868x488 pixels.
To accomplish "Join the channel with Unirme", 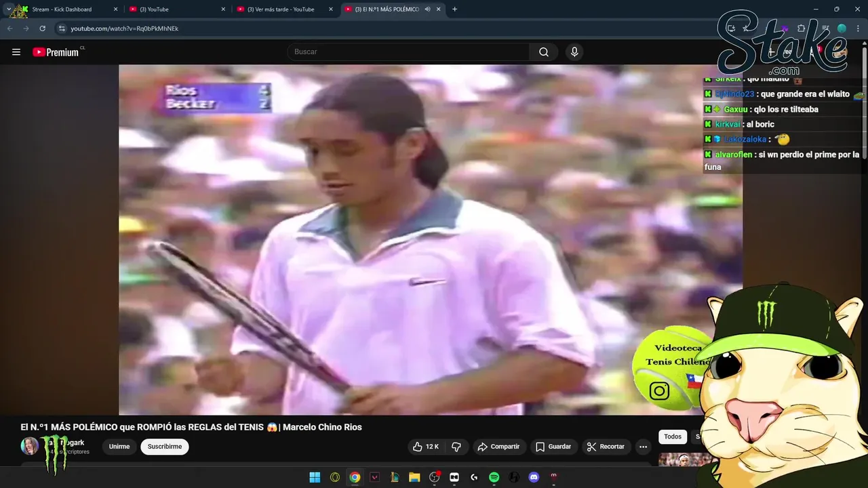I will coord(119,447).
